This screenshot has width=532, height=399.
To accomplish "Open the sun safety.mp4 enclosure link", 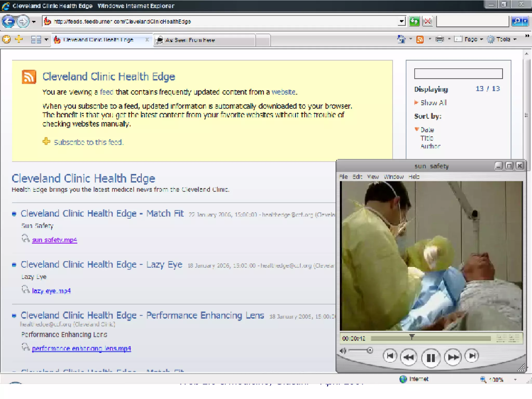I will tap(55, 240).
